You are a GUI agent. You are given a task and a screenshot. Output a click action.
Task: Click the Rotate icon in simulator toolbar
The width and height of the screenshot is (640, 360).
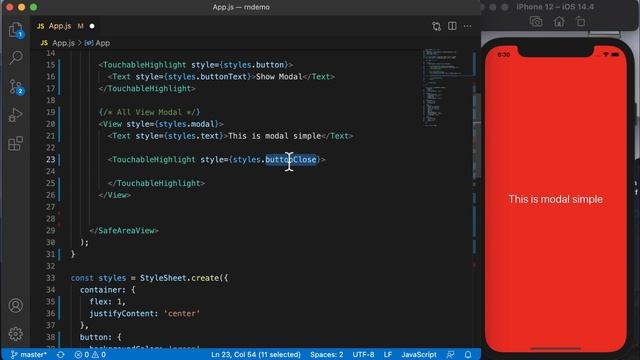[x=580, y=22]
